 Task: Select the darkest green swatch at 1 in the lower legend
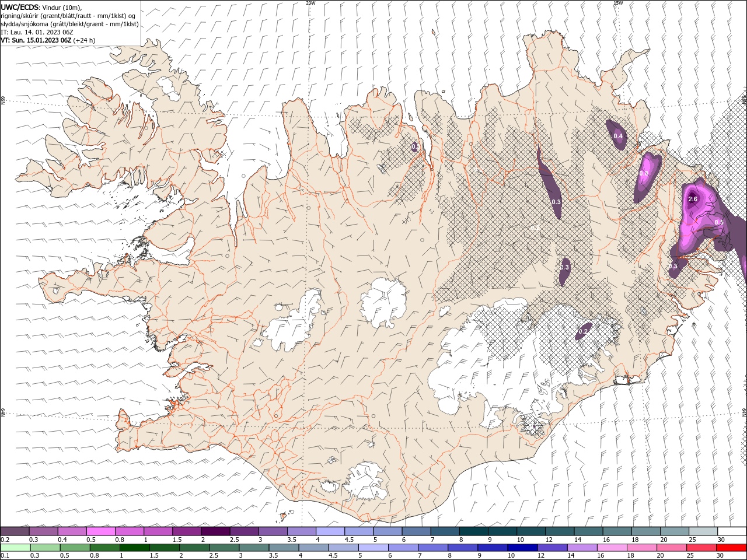(135, 548)
